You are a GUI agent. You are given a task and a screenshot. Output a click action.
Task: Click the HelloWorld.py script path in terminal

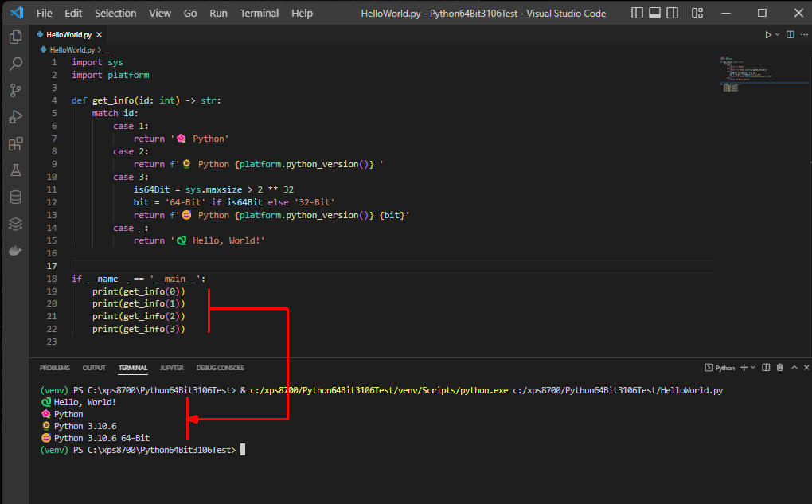pos(618,390)
